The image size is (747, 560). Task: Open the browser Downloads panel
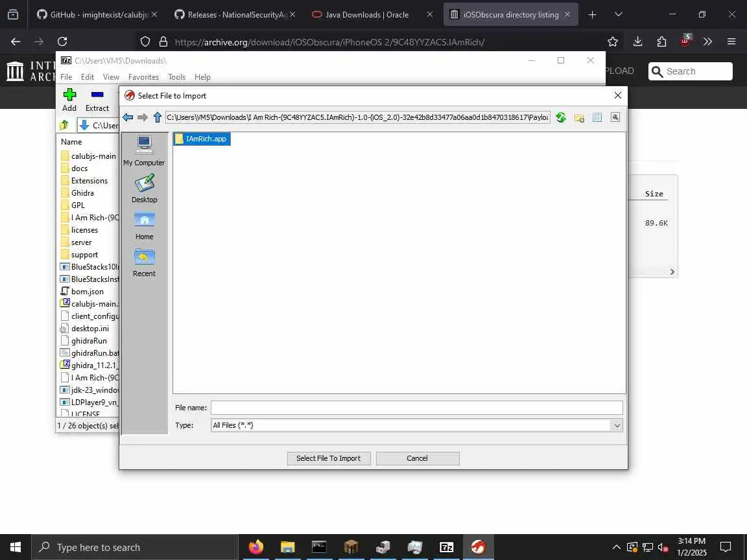637,42
